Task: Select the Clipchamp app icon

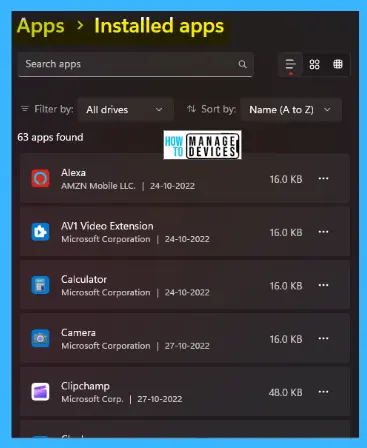Action: click(x=40, y=392)
